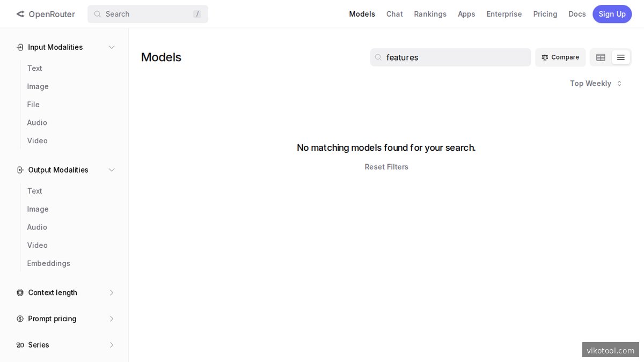Click the Reset Filters link

[386, 167]
